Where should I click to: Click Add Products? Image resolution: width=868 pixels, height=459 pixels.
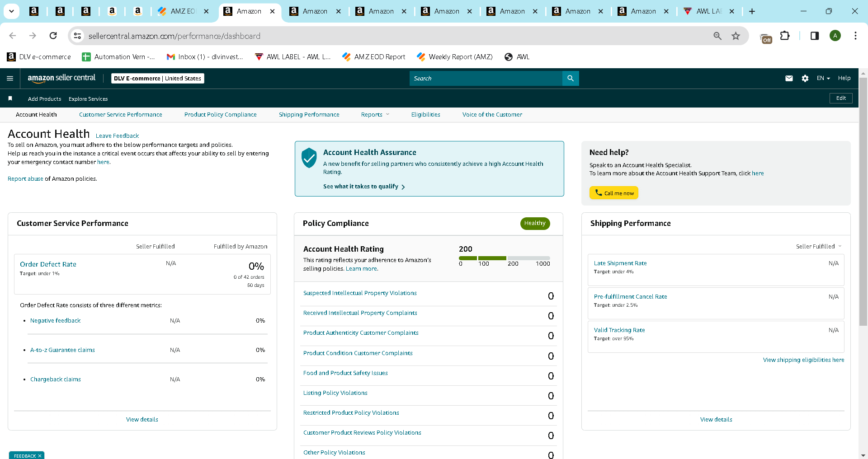(x=44, y=99)
